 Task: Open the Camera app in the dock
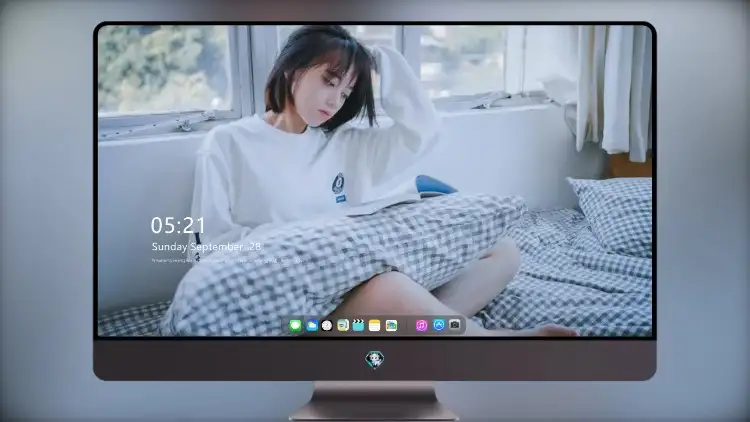[455, 325]
